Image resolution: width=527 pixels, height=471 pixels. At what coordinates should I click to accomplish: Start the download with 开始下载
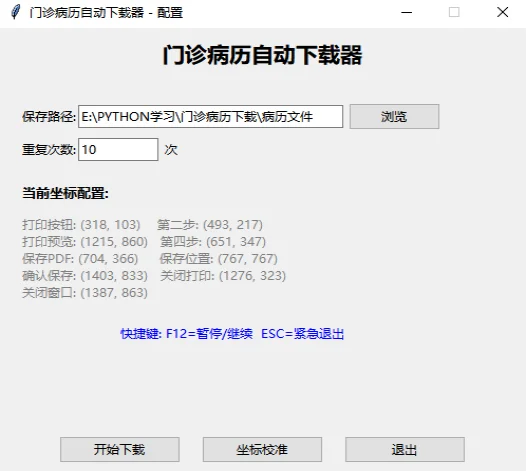(120, 449)
